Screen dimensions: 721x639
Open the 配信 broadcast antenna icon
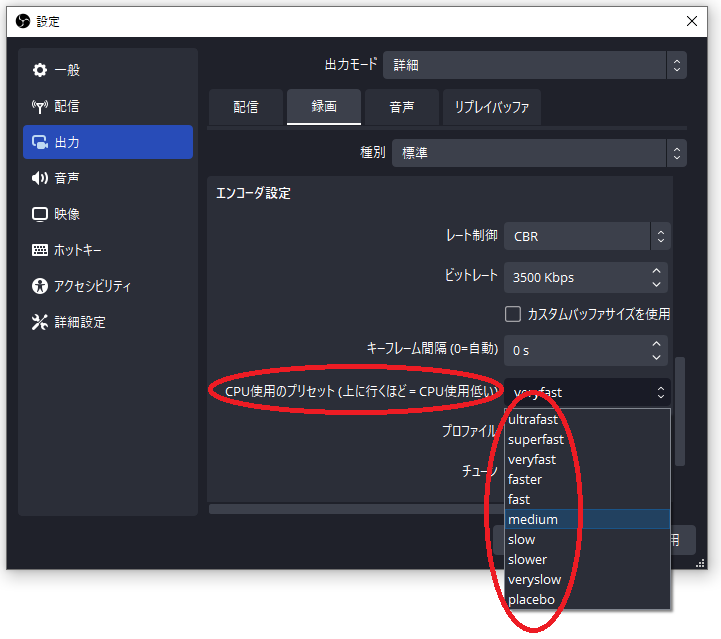pyautogui.click(x=40, y=106)
